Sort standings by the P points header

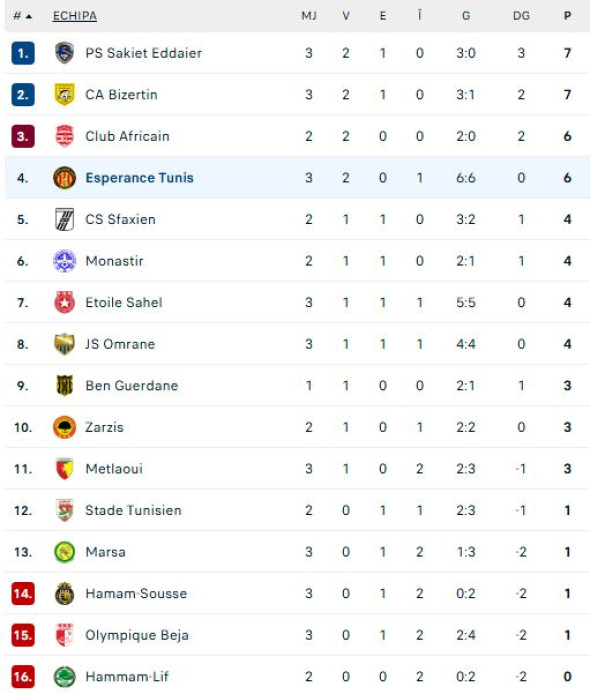tap(567, 16)
